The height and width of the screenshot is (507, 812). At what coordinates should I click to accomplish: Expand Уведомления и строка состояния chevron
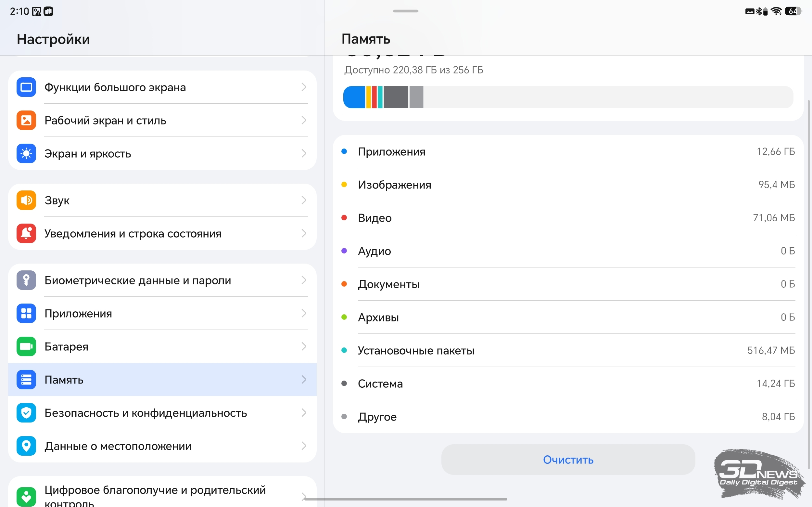(x=304, y=233)
